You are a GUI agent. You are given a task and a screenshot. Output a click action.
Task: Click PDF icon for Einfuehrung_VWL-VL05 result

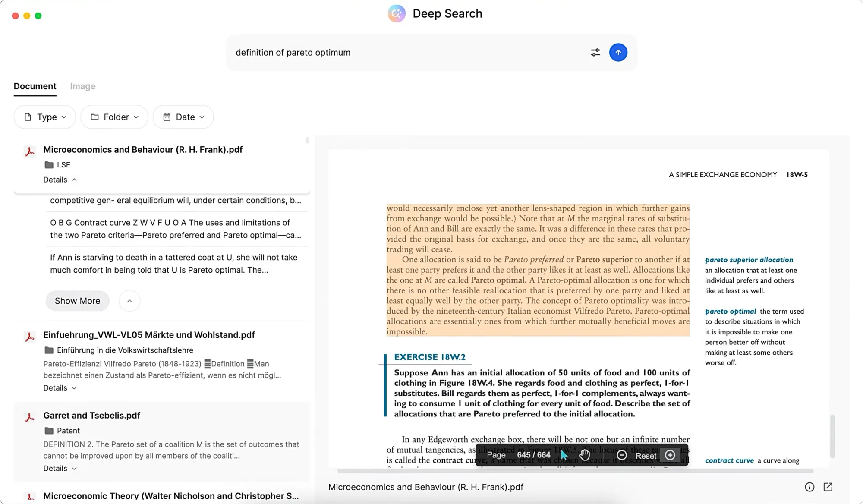[x=29, y=337]
